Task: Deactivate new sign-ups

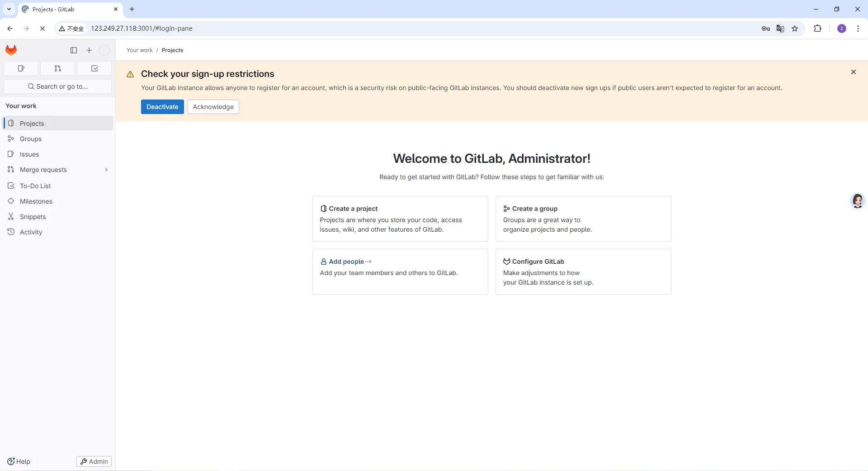Action: pos(162,107)
